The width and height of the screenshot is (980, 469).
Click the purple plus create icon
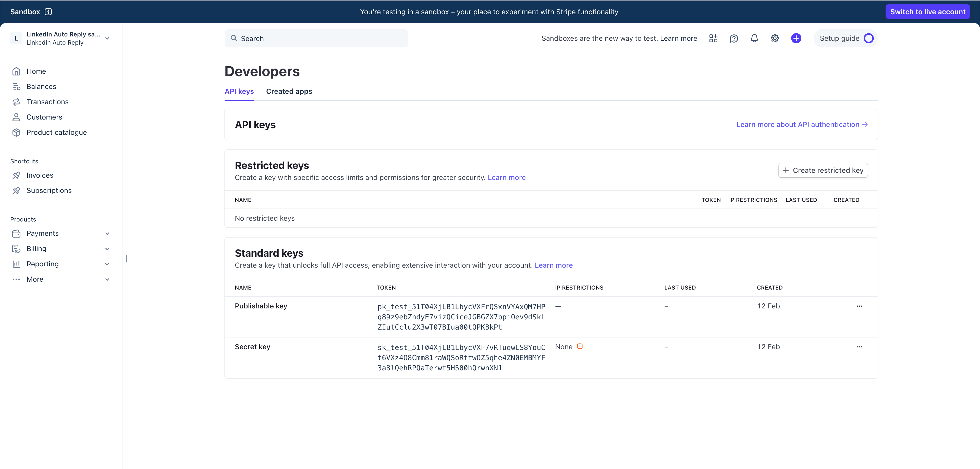[x=796, y=38]
